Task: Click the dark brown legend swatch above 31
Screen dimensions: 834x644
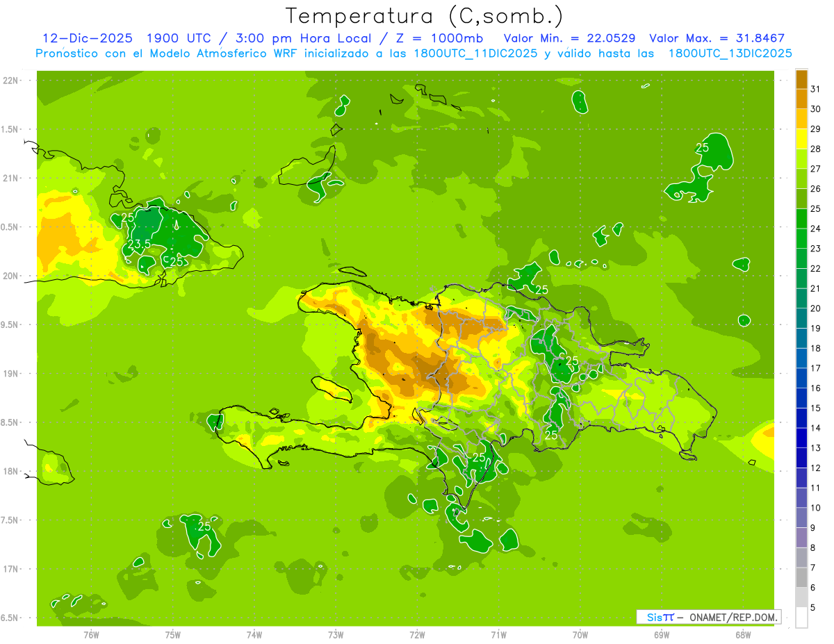Action: coord(801,79)
